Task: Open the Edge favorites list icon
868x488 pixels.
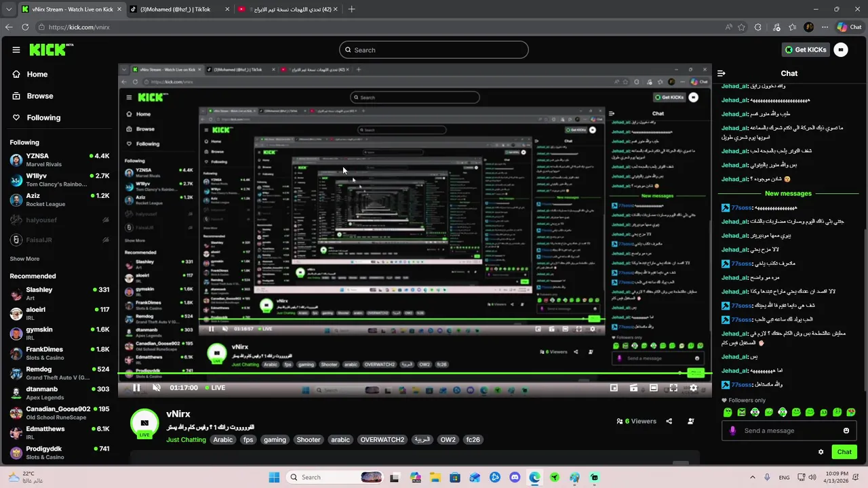Action: (x=792, y=27)
